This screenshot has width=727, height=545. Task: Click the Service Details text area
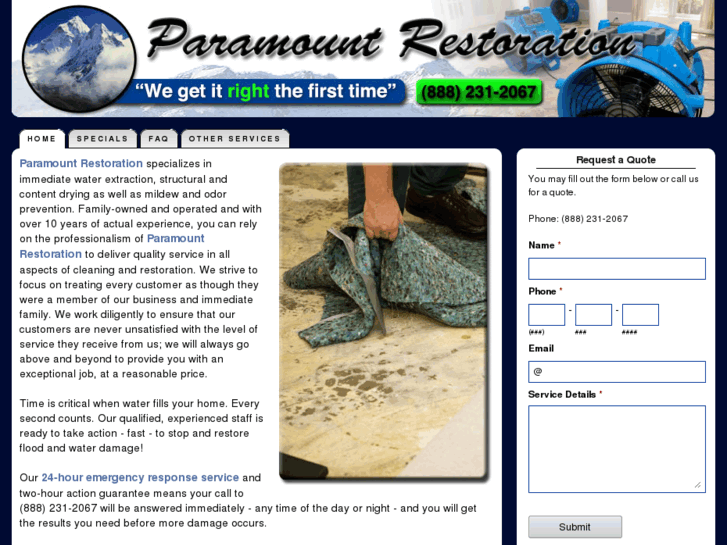tap(617, 449)
